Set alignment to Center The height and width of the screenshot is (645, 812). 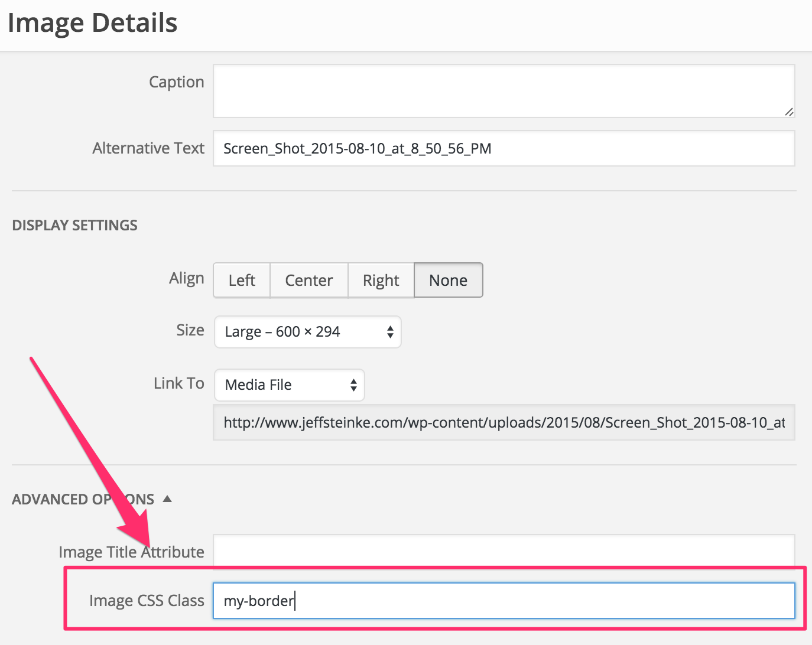[309, 280]
